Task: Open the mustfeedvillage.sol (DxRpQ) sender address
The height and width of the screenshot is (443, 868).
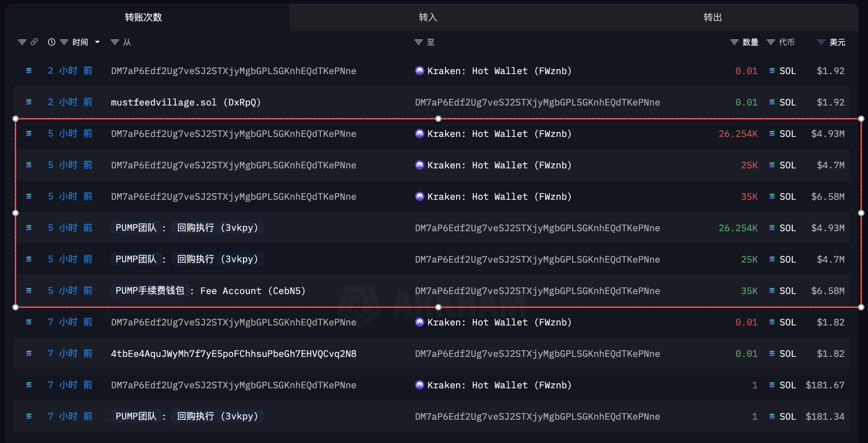Action: tap(186, 102)
